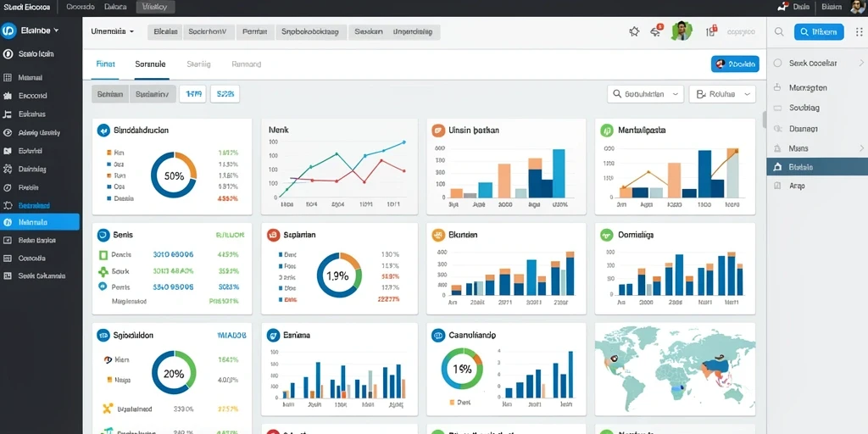Image resolution: width=868 pixels, height=434 pixels.
Task: Click the search magnifier in right panel
Action: tap(779, 32)
